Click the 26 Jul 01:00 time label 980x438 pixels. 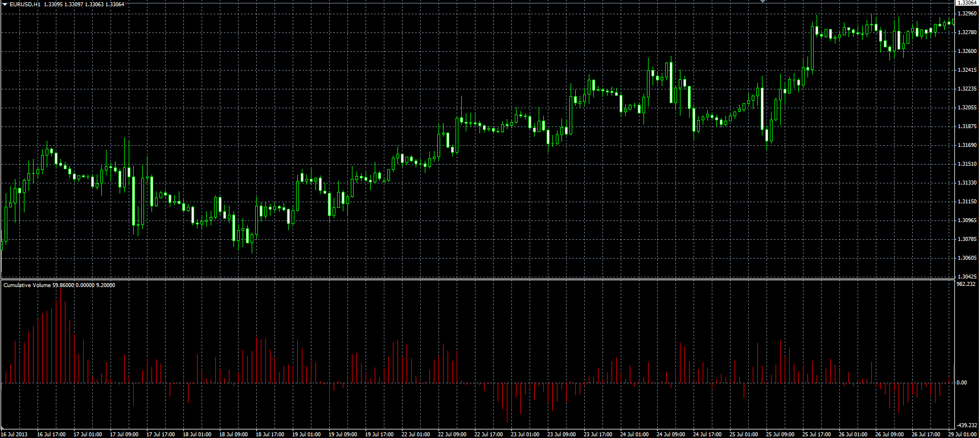(852, 435)
